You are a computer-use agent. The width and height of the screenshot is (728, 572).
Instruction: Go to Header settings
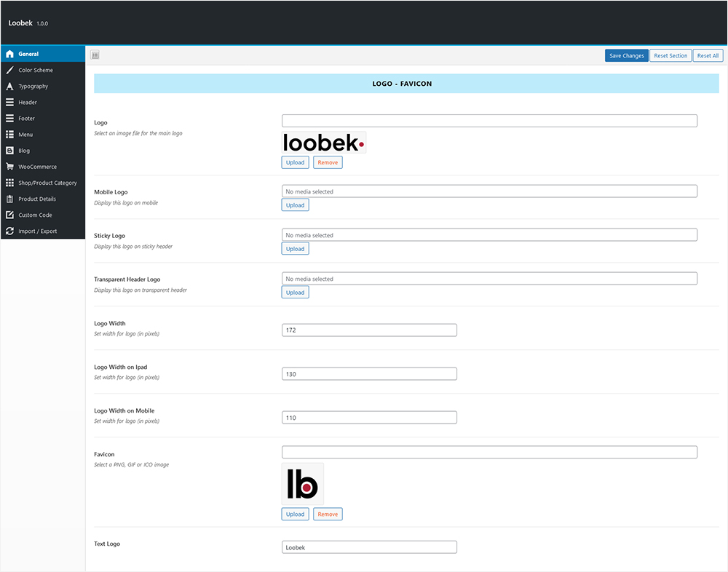tap(43, 102)
